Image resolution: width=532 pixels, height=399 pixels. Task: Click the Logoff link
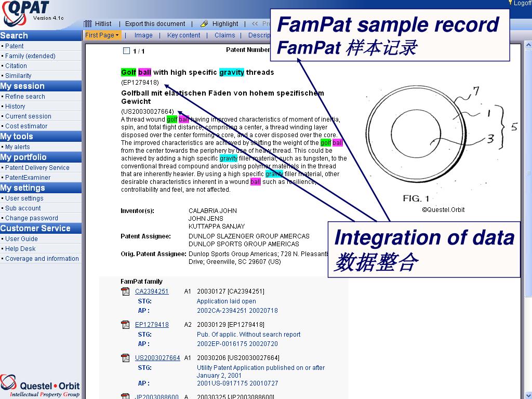523,3
